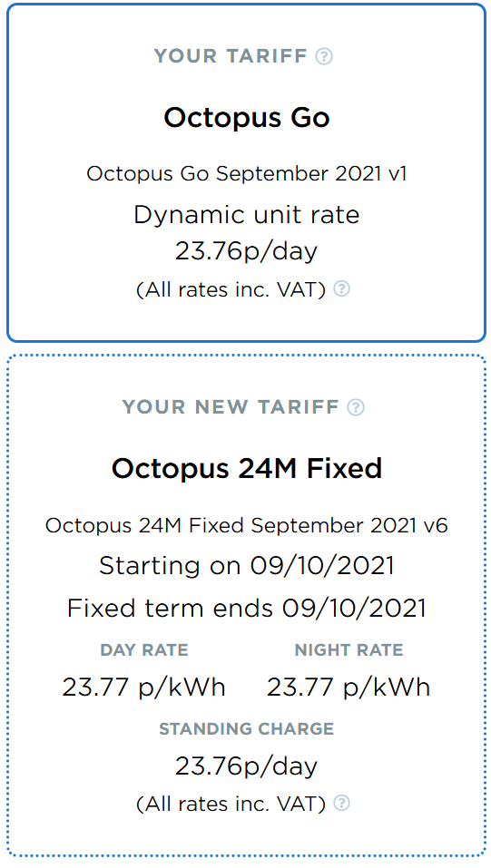Select the DAY RATE label
Image resolution: width=491 pixels, height=868 pixels.
(144, 650)
